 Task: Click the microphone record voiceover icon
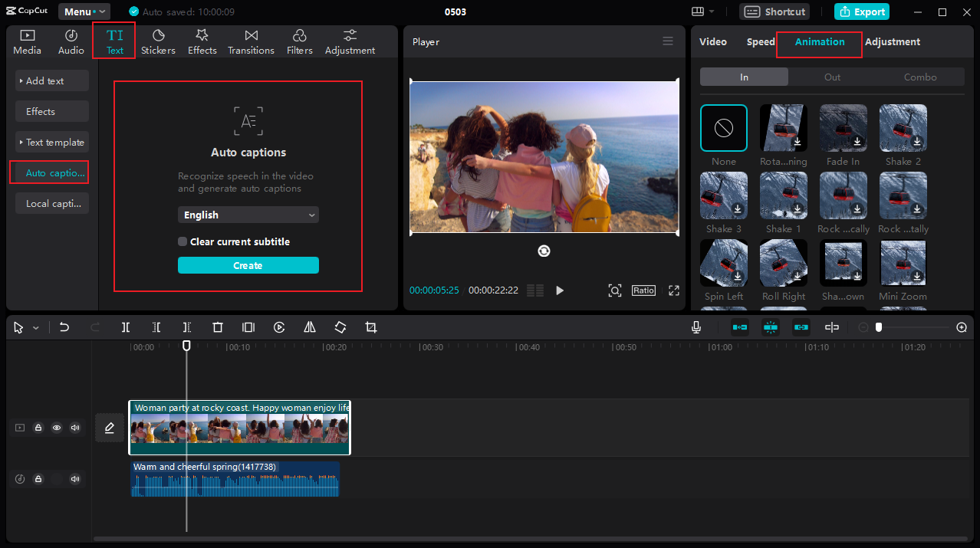(x=696, y=327)
